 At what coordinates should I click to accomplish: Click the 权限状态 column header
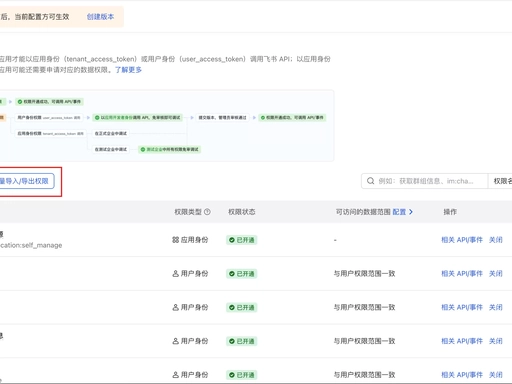(x=242, y=212)
